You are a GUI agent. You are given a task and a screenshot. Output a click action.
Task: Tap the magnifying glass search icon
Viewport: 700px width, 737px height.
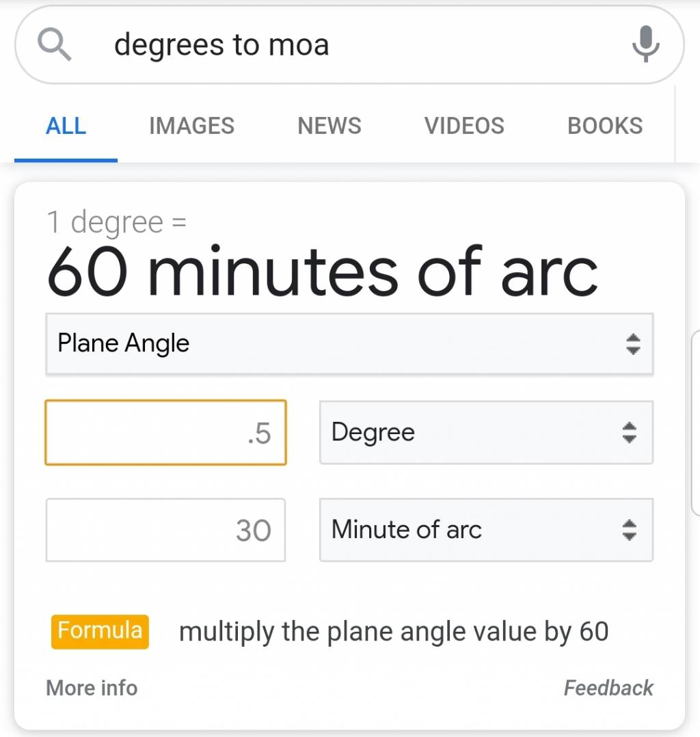click(55, 44)
